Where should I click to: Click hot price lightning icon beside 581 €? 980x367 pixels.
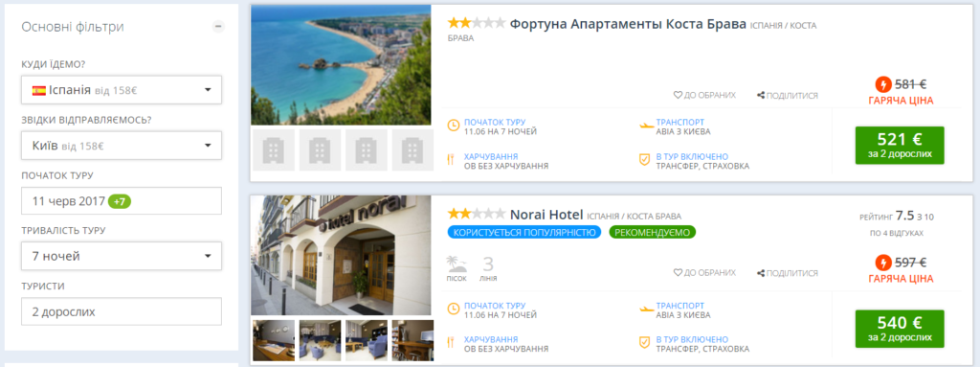(x=883, y=84)
